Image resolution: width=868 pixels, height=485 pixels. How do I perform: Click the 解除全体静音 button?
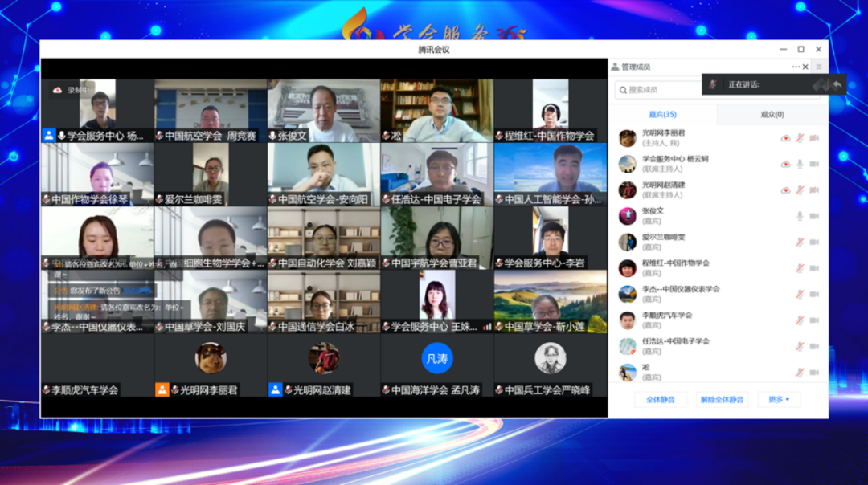tap(722, 399)
